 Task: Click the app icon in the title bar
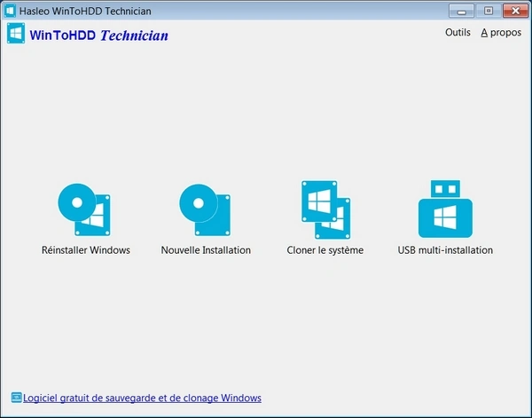point(12,11)
